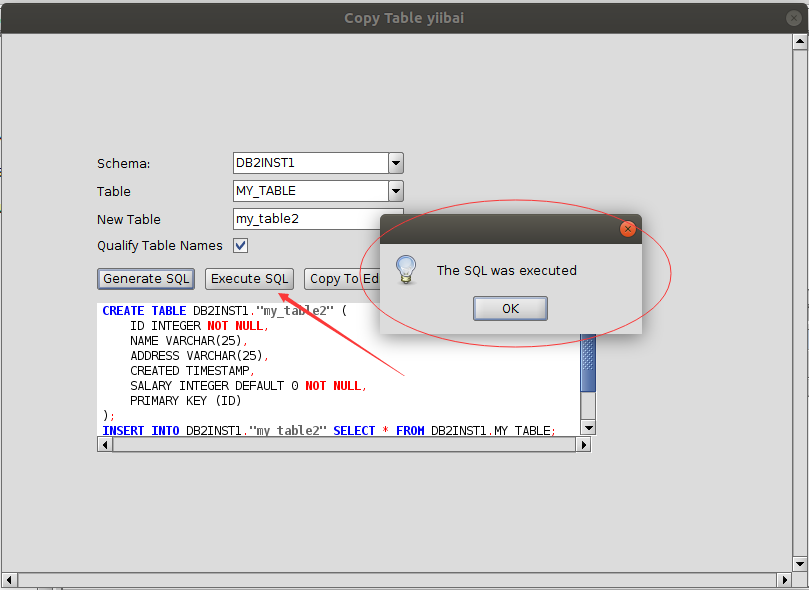Click SQL area vertical scrollbar down arrow
Viewport: 809px width, 590px height.
[x=588, y=427]
